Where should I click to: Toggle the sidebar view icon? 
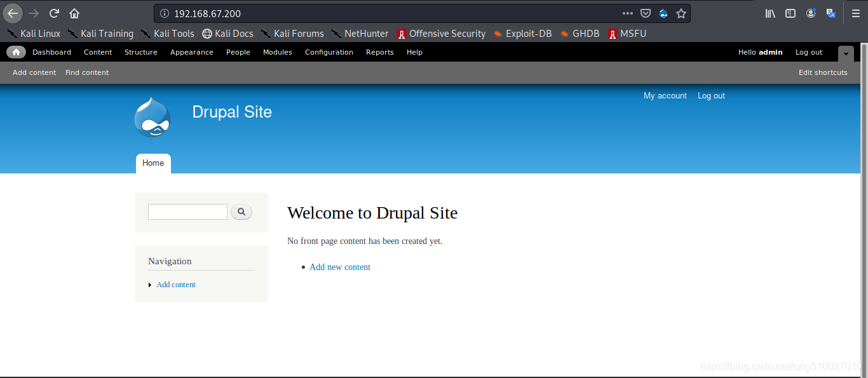pyautogui.click(x=790, y=13)
